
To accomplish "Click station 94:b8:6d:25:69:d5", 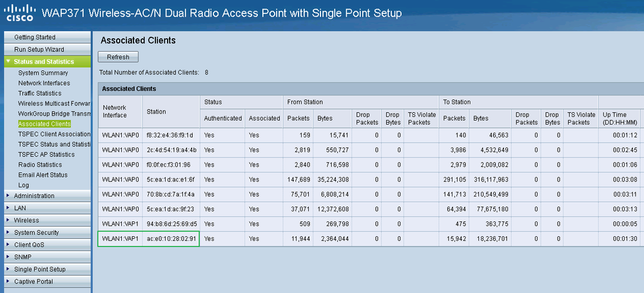I will [x=171, y=223].
